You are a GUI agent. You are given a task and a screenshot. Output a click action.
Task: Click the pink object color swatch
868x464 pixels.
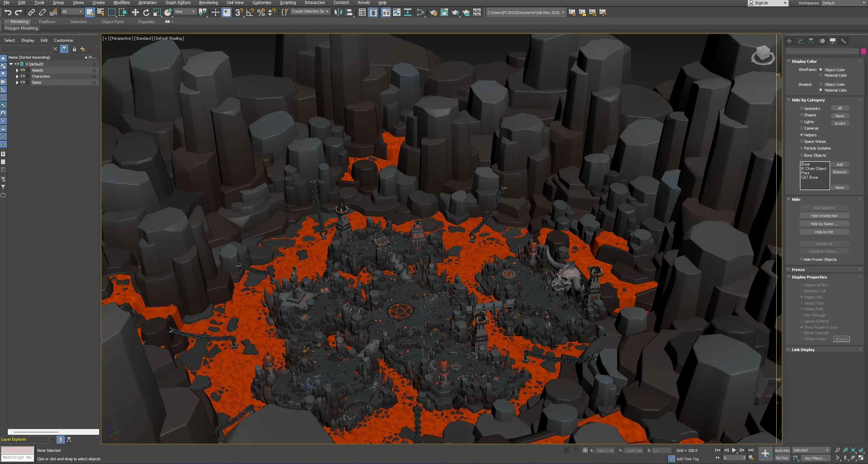(x=863, y=51)
